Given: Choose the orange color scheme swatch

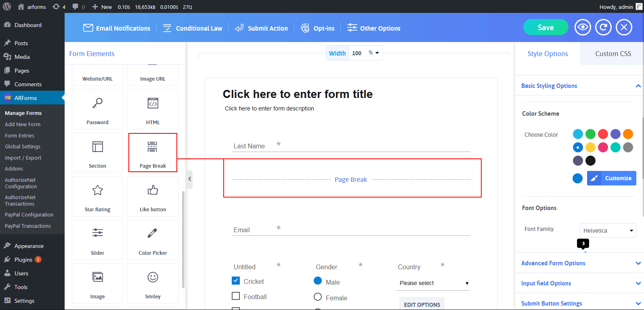Looking at the screenshot, I should click(x=628, y=134).
